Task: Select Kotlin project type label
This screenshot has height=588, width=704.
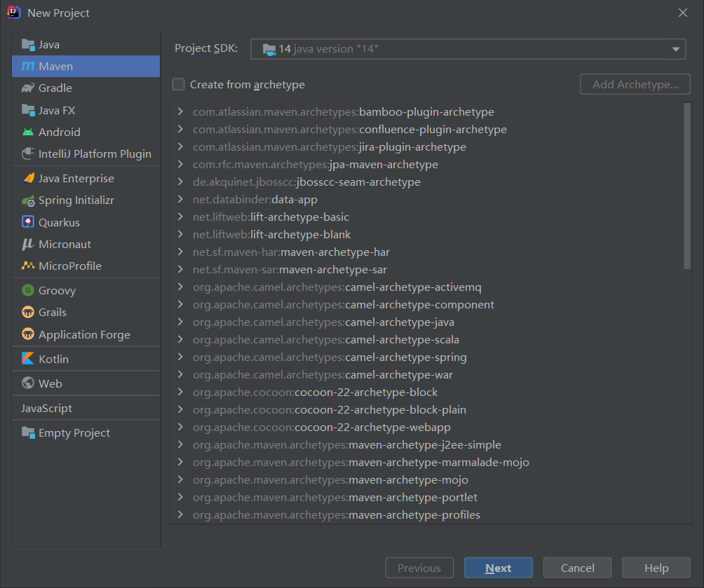Action: [53, 359]
